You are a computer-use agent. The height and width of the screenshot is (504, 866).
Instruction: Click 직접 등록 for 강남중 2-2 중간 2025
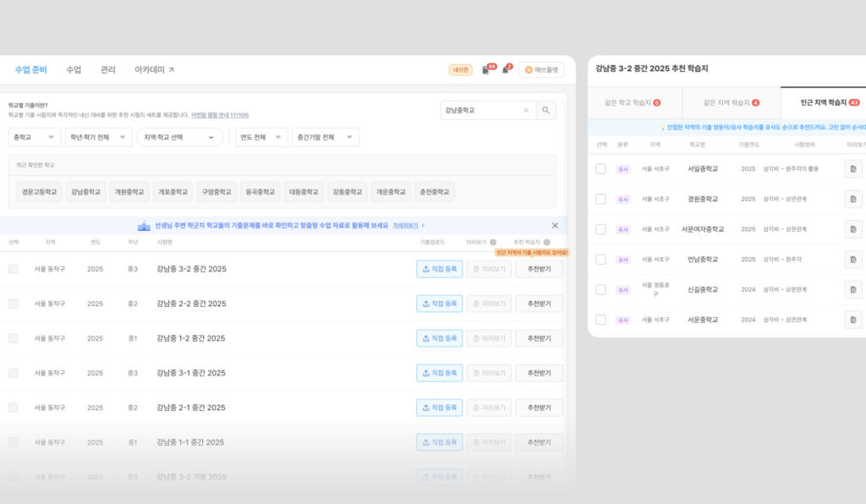point(440,304)
